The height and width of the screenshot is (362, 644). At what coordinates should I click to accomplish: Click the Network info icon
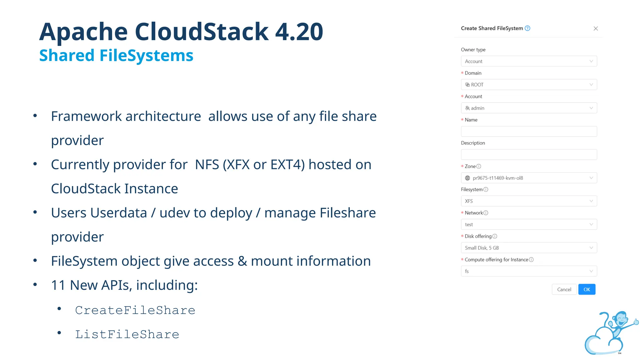click(486, 213)
